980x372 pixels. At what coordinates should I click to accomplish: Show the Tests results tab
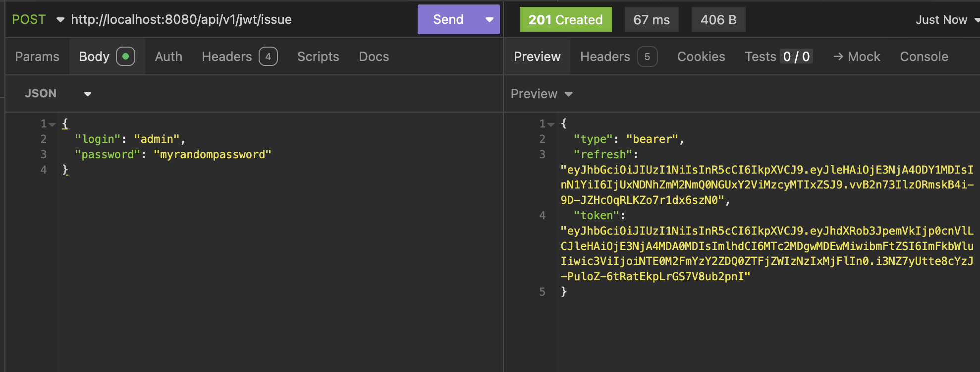point(777,57)
